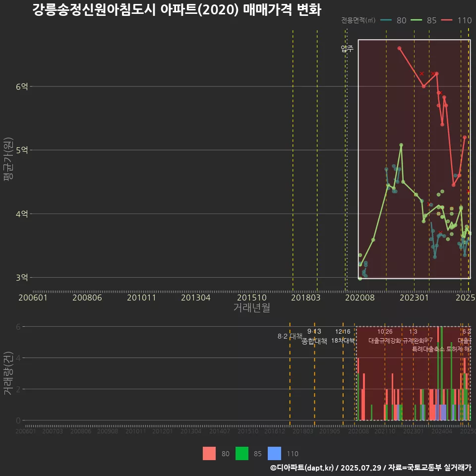This screenshot has width=476, height=476.
Task: Click 200703 on the volume chart x-axis
Action: point(53,431)
